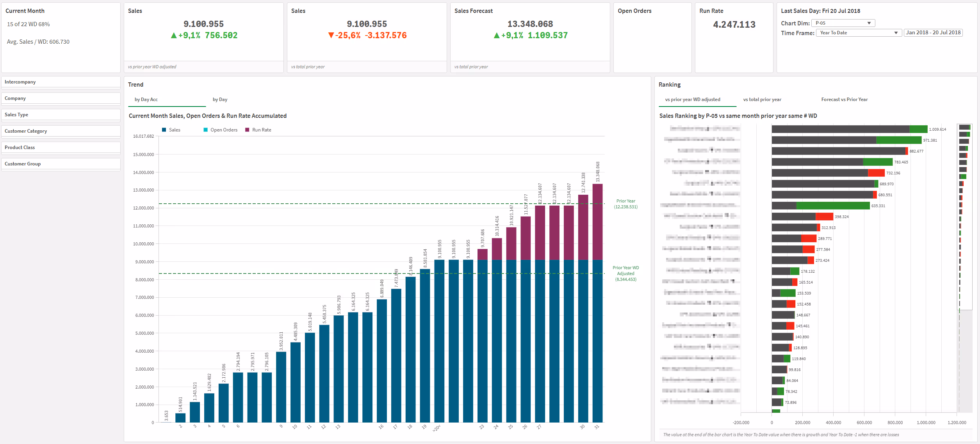The height and width of the screenshot is (444, 980).
Task: Select Forecast vs Prior Year tab
Action: pos(845,99)
